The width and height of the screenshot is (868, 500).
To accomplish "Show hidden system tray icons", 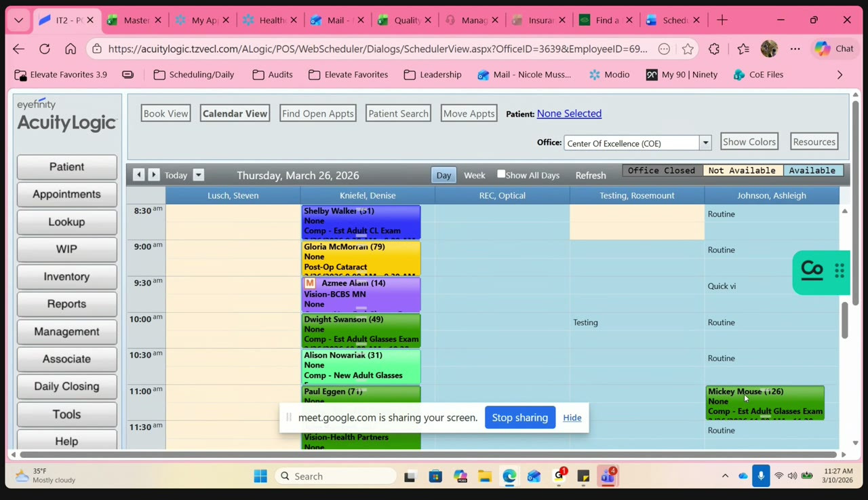I will 725,476.
